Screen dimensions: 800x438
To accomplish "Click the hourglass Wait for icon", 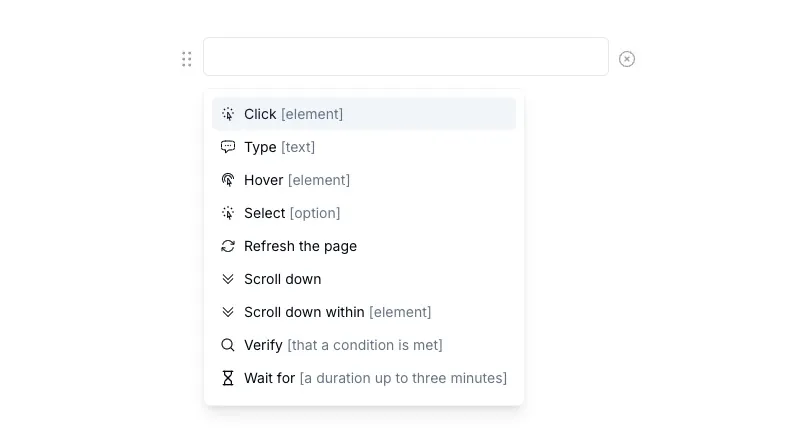I will point(228,378).
